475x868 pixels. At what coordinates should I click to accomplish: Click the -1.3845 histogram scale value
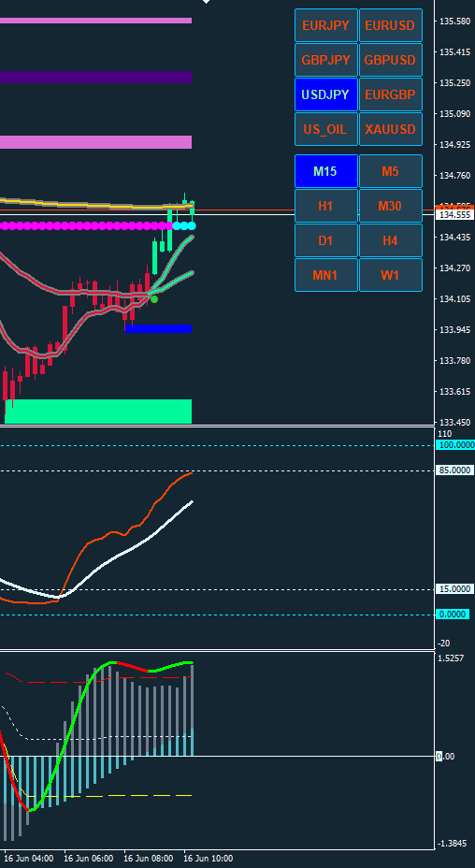[x=454, y=844]
